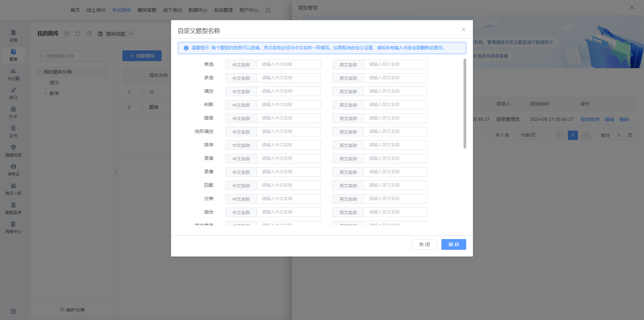This screenshot has width=644, height=320.
Task: Click the dialog's vertical scrollbar
Action: coord(465,103)
